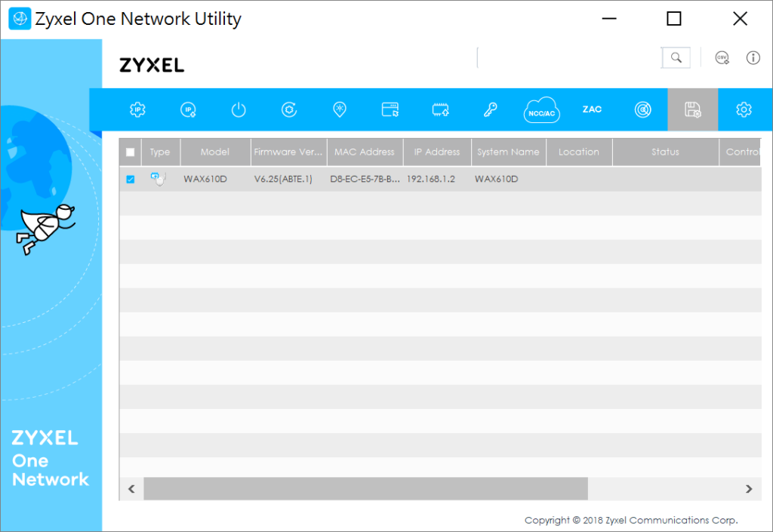Viewport: 773px width, 532px height.
Task: Open the information (i) icon
Action: click(x=753, y=57)
